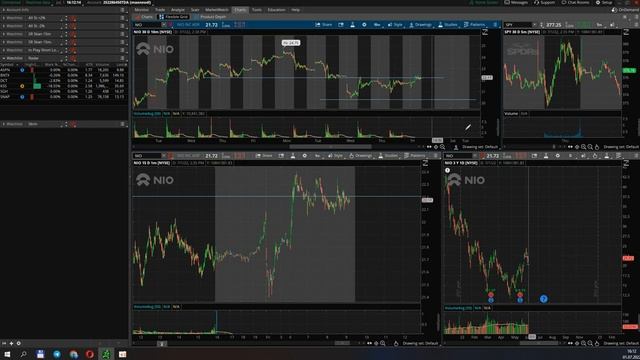Select the Flexible Grid sub-tab
Image resolution: width=640 pixels, height=360 pixels.
point(173,17)
